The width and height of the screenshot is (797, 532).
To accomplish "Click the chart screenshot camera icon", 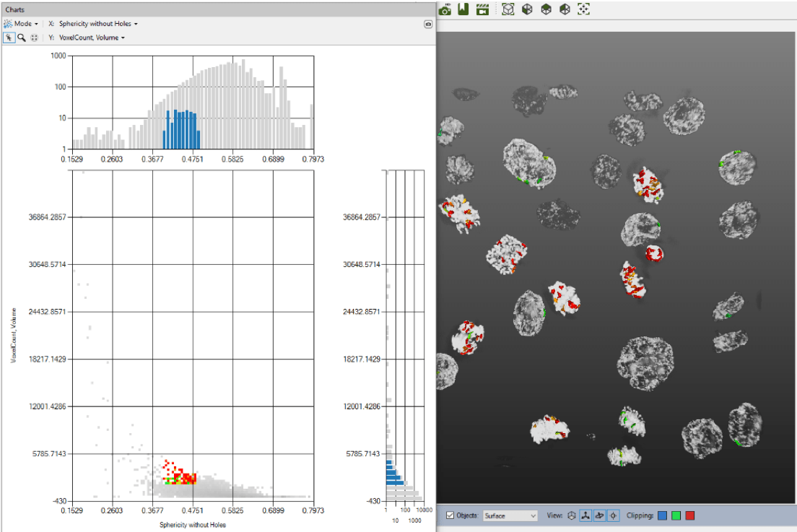I will (x=428, y=24).
